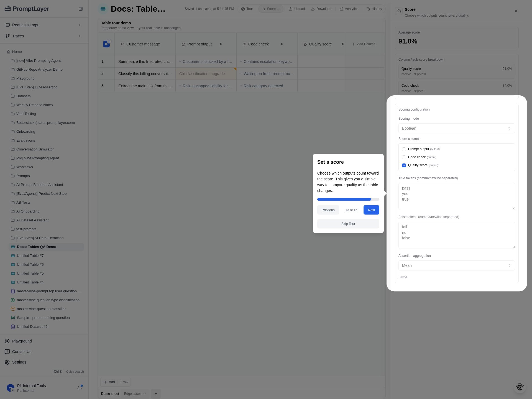Viewport: 532px width, 399px height.
Task: Open Analytics from toolbar
Action: [349, 9]
